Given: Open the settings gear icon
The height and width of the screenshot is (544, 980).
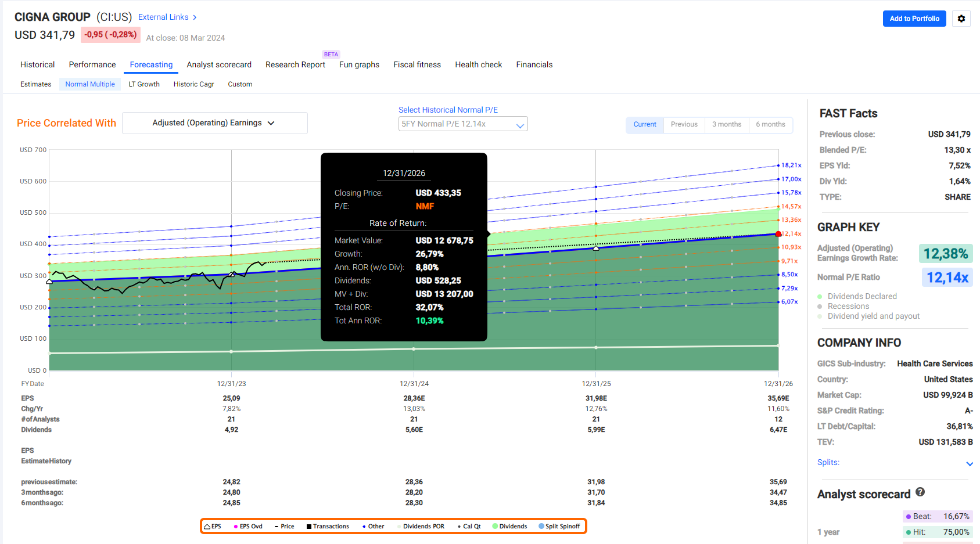Looking at the screenshot, I should tap(961, 19).
